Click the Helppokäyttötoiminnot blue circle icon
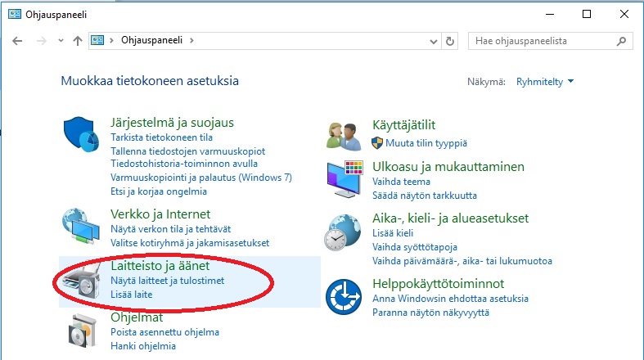The width and height of the screenshot is (644, 360). tap(345, 296)
